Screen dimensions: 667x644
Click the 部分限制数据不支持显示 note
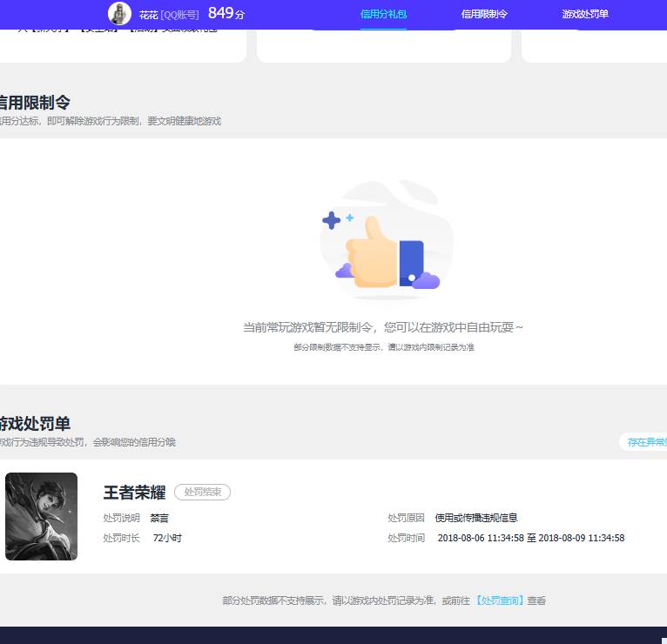pyautogui.click(x=384, y=347)
